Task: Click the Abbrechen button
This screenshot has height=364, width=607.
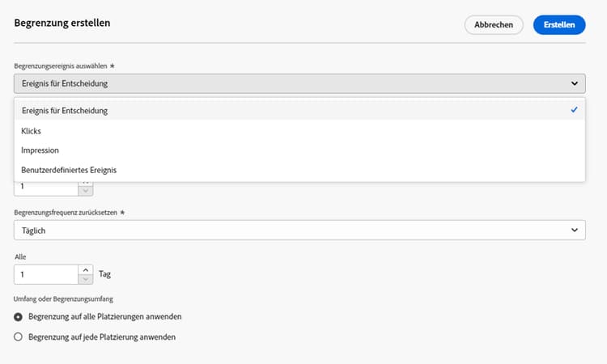Action: pyautogui.click(x=494, y=25)
